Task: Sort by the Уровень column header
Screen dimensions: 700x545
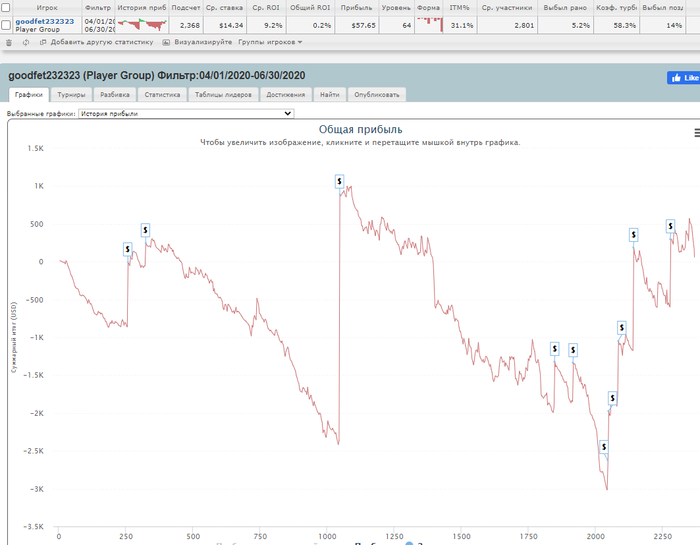Action: [x=396, y=8]
